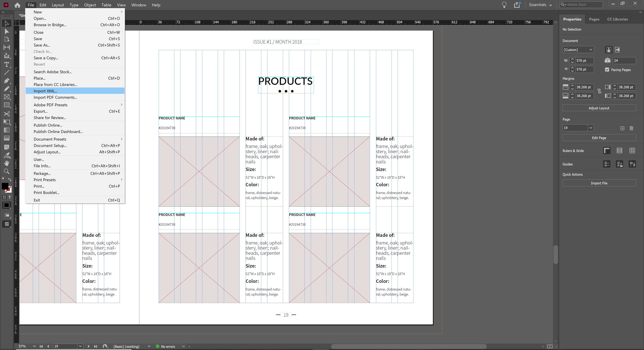Click the Hand tool icon
644x350 pixels.
click(x=6, y=163)
